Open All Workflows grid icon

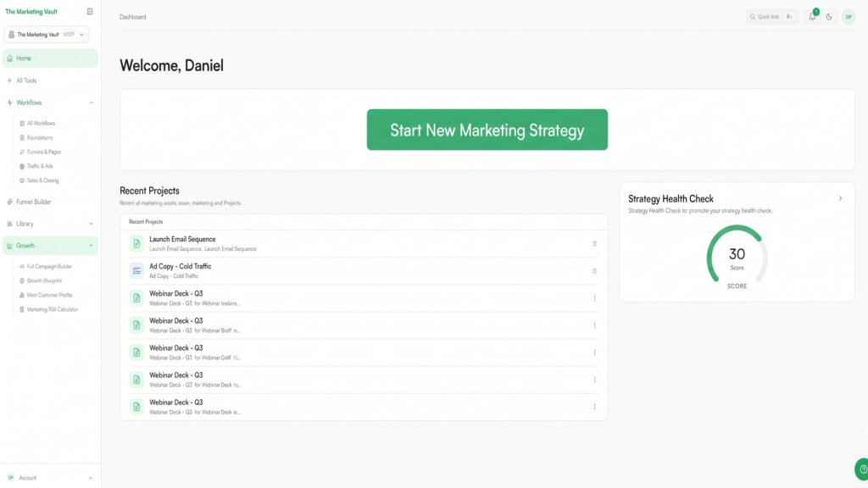coord(22,124)
